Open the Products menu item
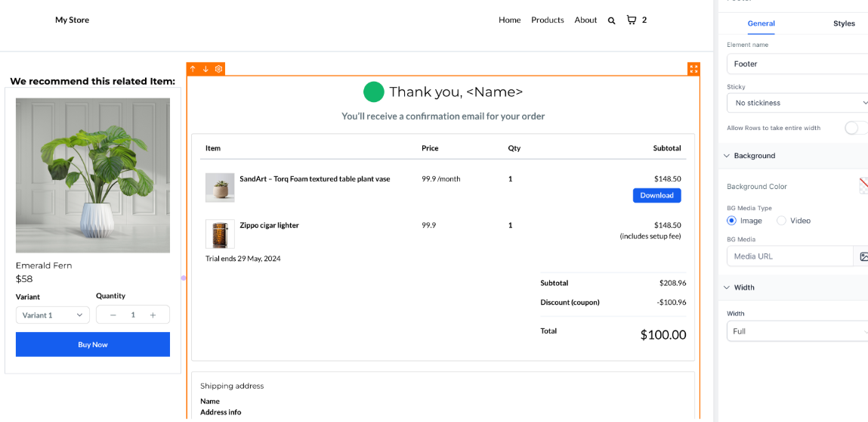Screen dimensions: 868x422 547,20
